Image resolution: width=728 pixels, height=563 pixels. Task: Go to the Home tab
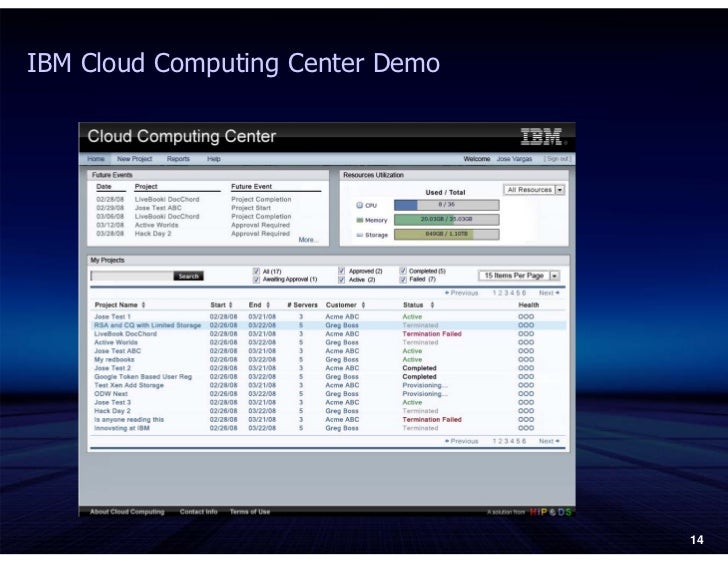[96, 159]
